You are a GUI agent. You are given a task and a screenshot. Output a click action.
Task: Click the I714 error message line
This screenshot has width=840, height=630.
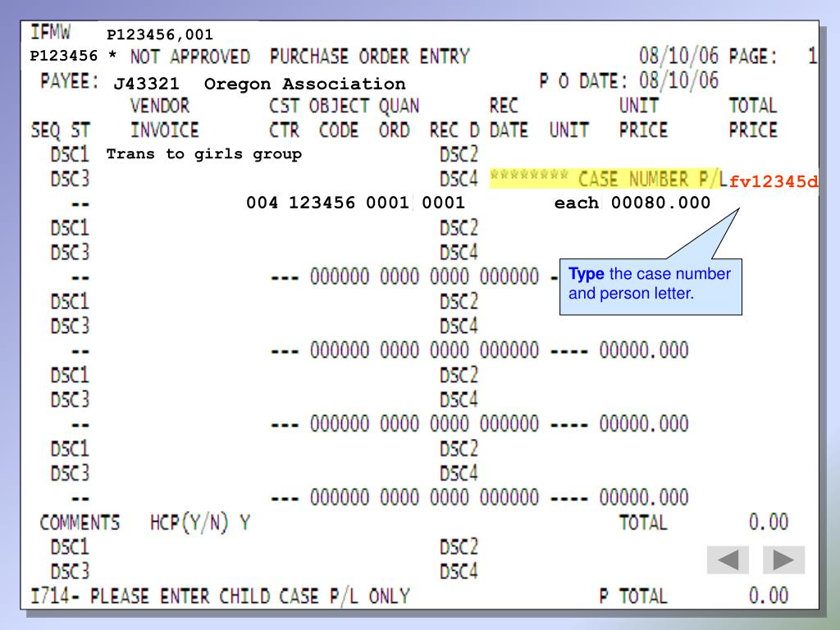point(220,596)
